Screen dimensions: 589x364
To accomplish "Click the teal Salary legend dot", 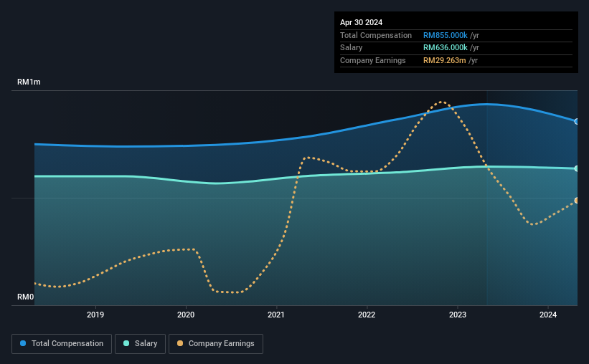I will (x=126, y=343).
